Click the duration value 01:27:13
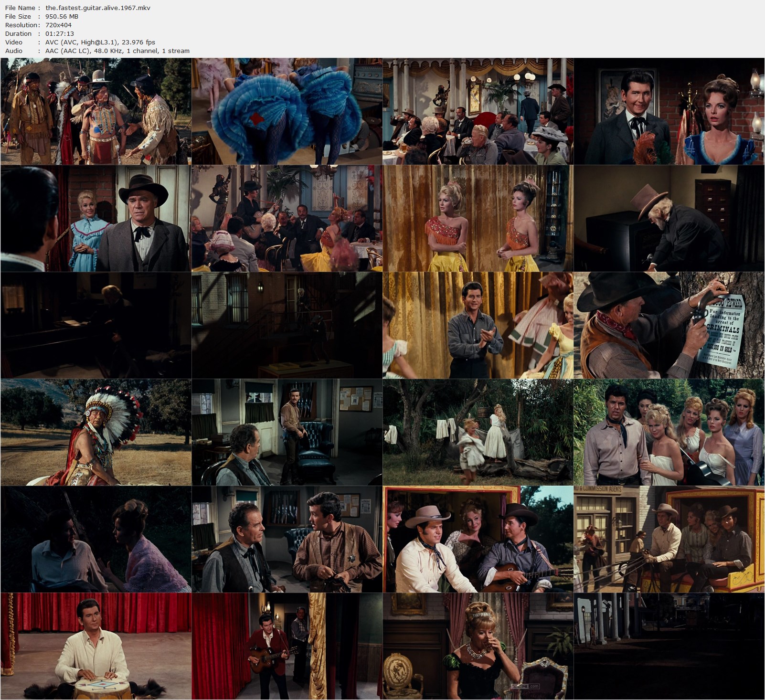765x700 pixels. (x=60, y=33)
